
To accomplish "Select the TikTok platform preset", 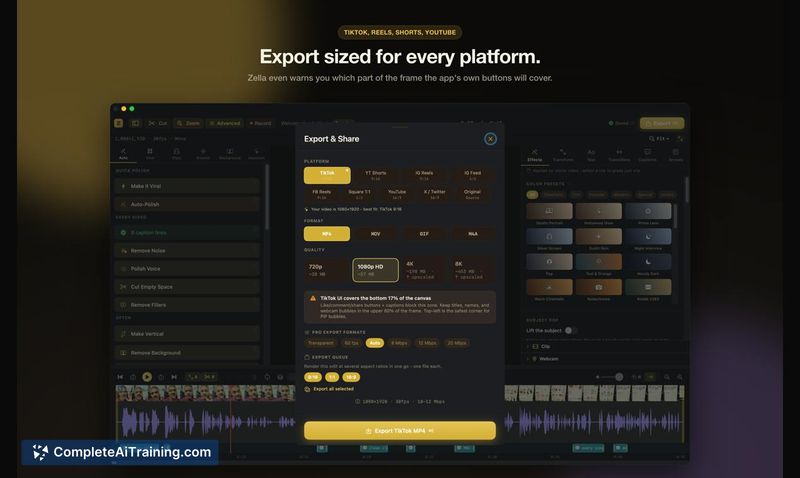I will pos(327,175).
